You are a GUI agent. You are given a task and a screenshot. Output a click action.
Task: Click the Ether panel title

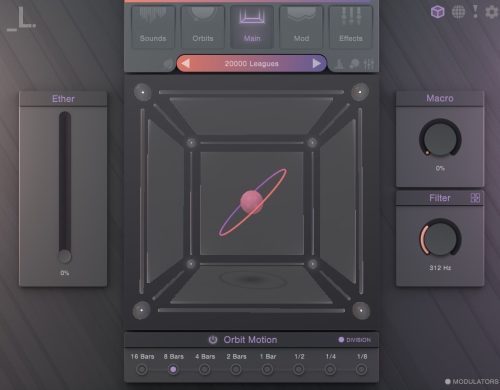coord(63,99)
